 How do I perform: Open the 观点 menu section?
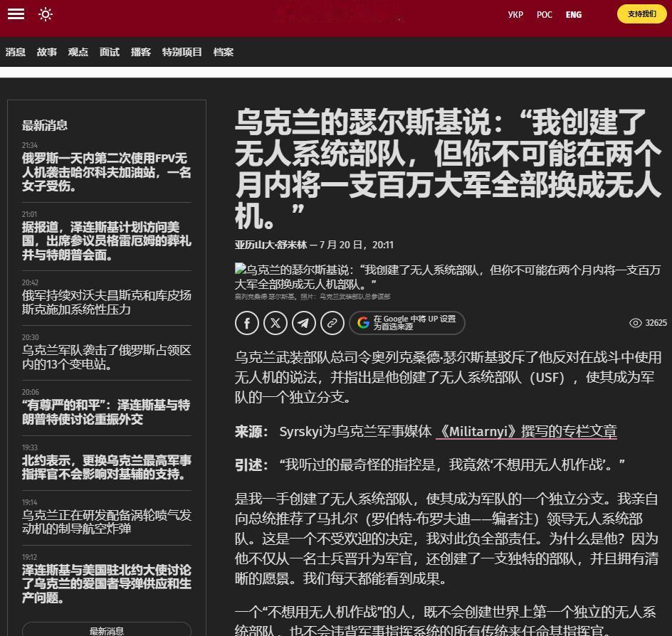78,52
